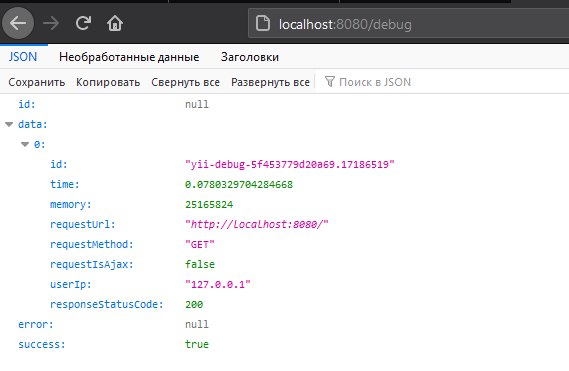Switch to the JSON tab

(23, 57)
